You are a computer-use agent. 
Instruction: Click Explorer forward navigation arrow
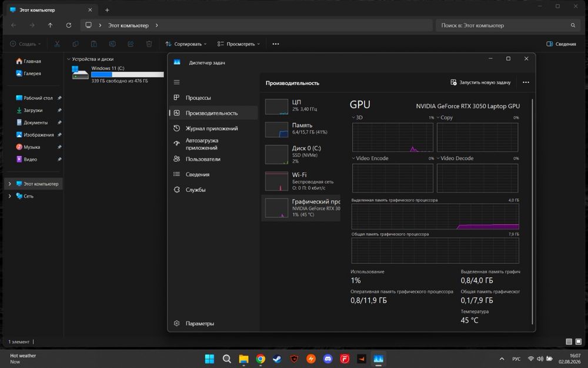32,25
